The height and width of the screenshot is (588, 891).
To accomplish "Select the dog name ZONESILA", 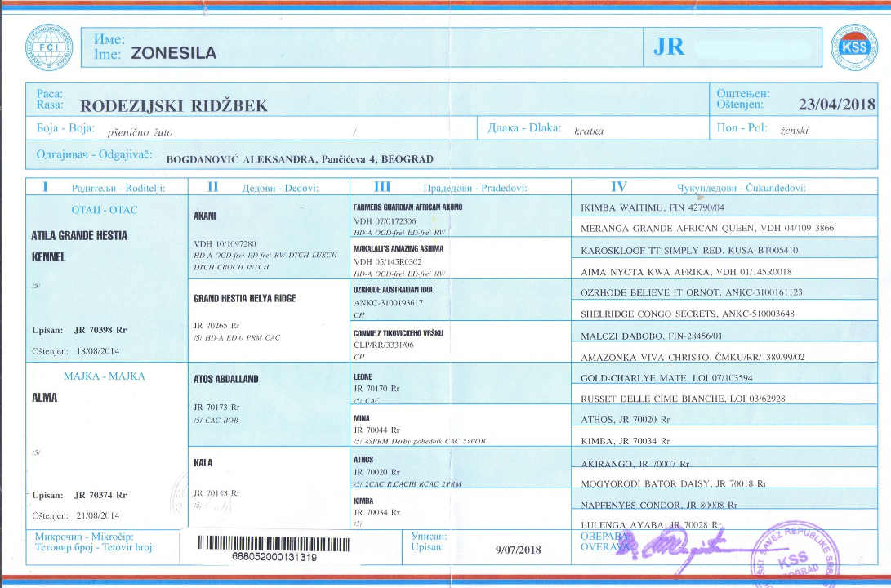I will (169, 54).
